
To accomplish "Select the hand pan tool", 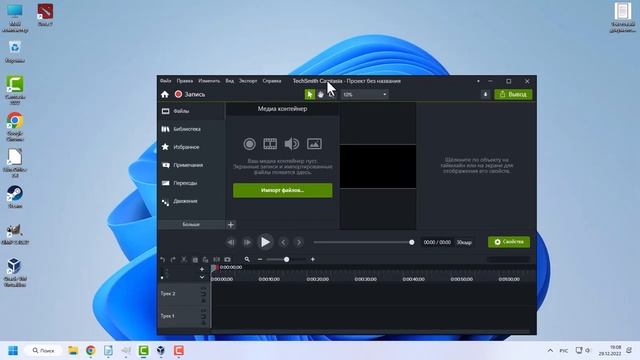I will pos(320,94).
